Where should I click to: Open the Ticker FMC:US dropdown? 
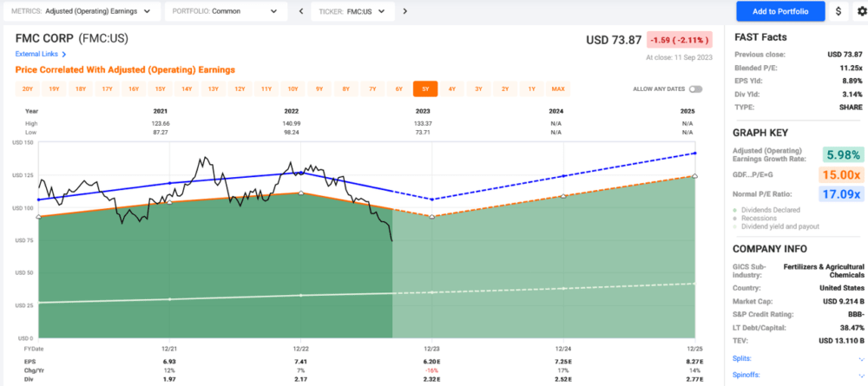354,11
